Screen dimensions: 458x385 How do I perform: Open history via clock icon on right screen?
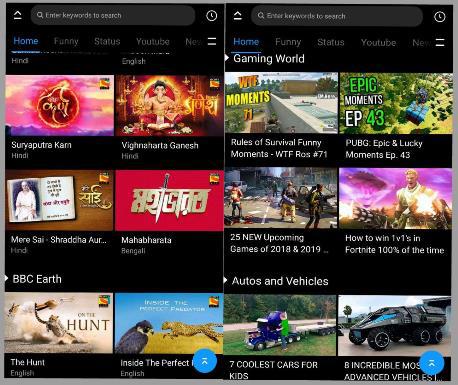point(439,17)
